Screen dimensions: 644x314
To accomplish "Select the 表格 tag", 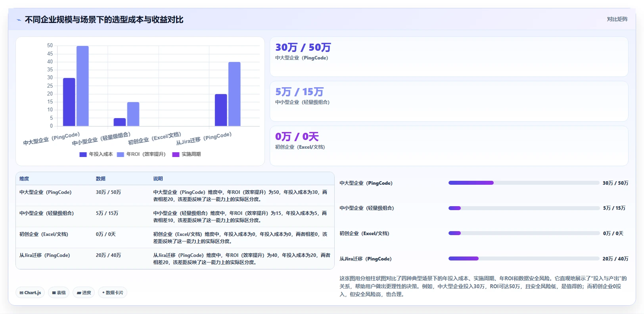I will [x=59, y=293].
